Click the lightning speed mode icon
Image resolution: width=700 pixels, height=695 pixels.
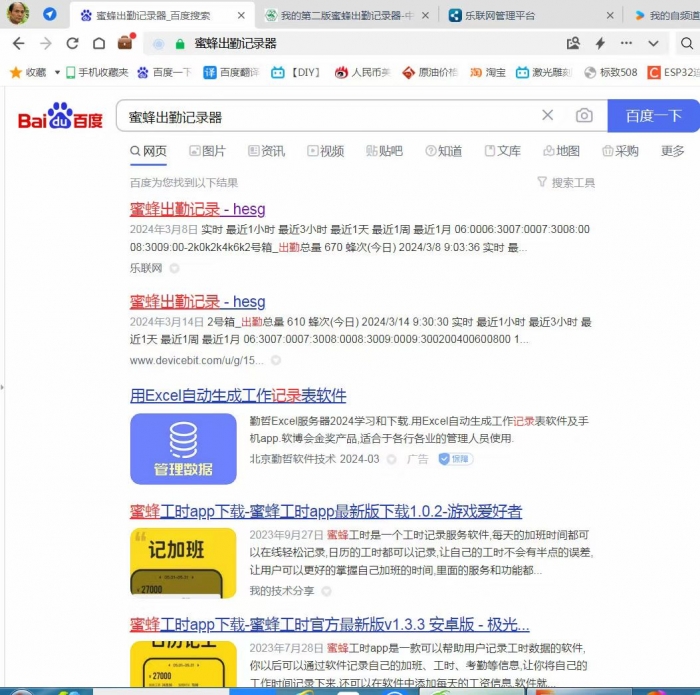tap(600, 44)
